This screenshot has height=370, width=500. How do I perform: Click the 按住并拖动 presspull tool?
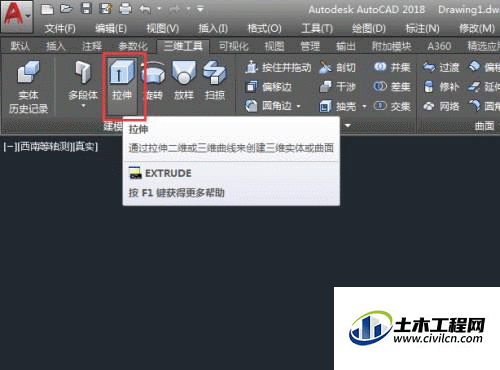click(278, 68)
